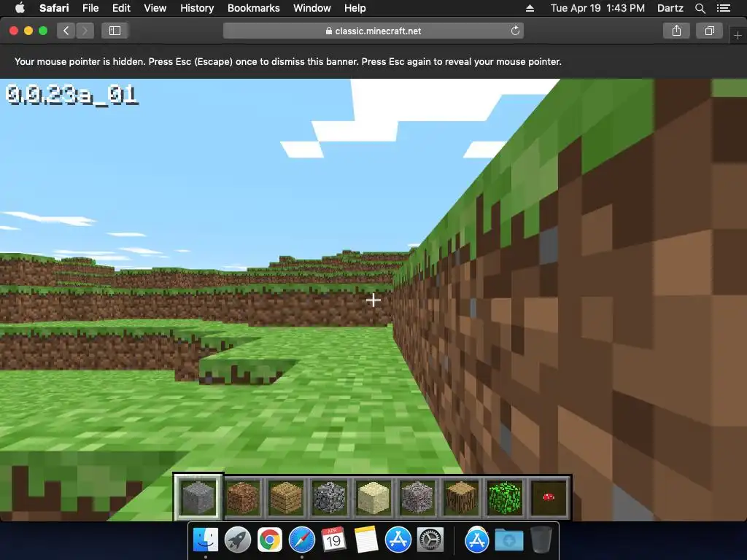Click the classic.minecraft.net address field
Viewport: 747px width, 560px height.
point(373,31)
